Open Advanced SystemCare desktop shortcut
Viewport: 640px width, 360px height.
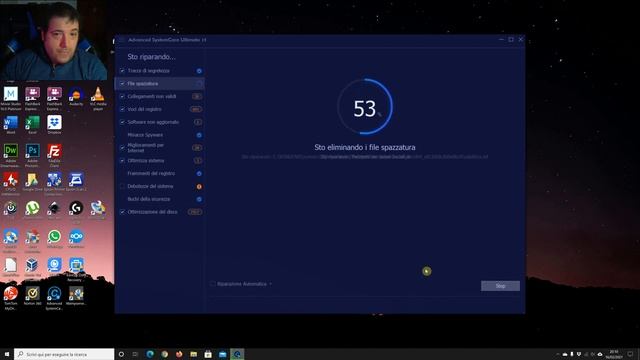pos(54,298)
